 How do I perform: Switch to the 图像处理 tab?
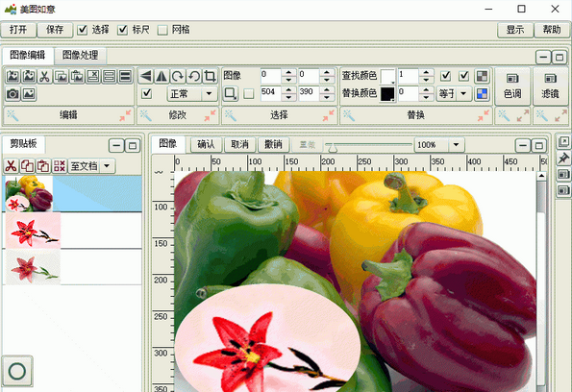tap(80, 55)
